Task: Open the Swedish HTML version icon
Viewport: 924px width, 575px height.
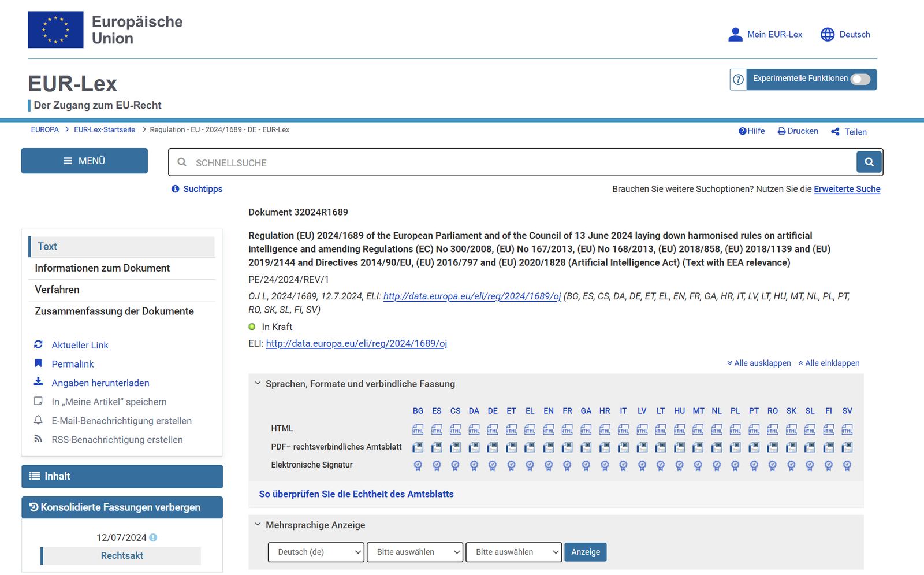Action: (847, 429)
